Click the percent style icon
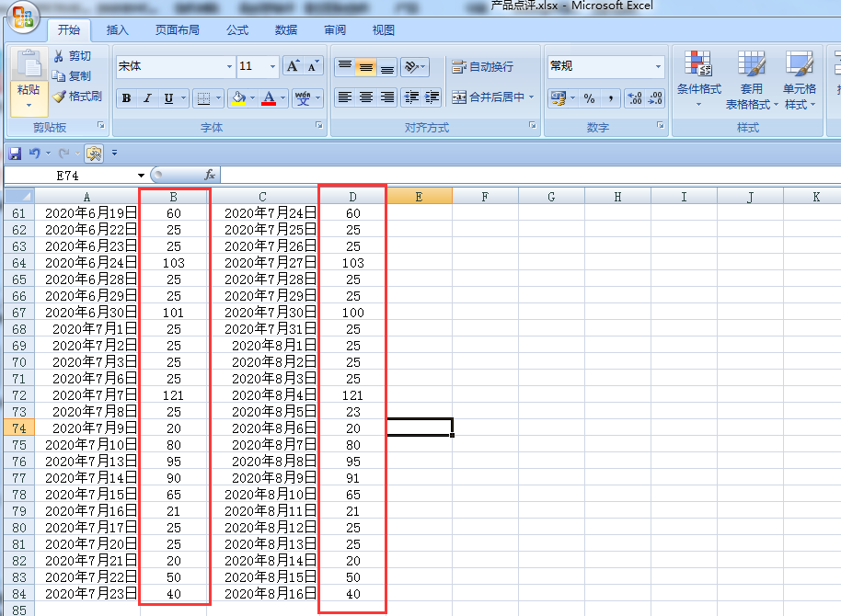841x616 pixels. click(590, 98)
